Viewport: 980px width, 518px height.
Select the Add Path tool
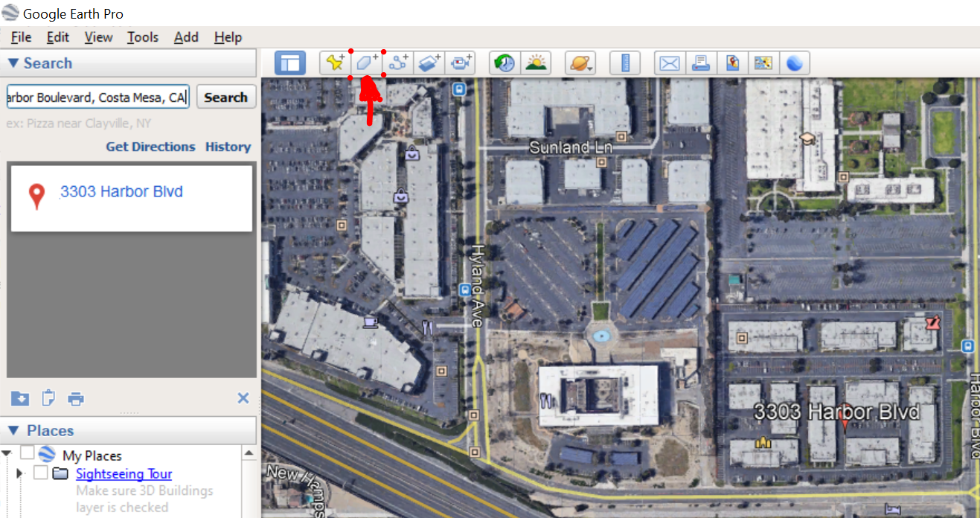coord(398,63)
